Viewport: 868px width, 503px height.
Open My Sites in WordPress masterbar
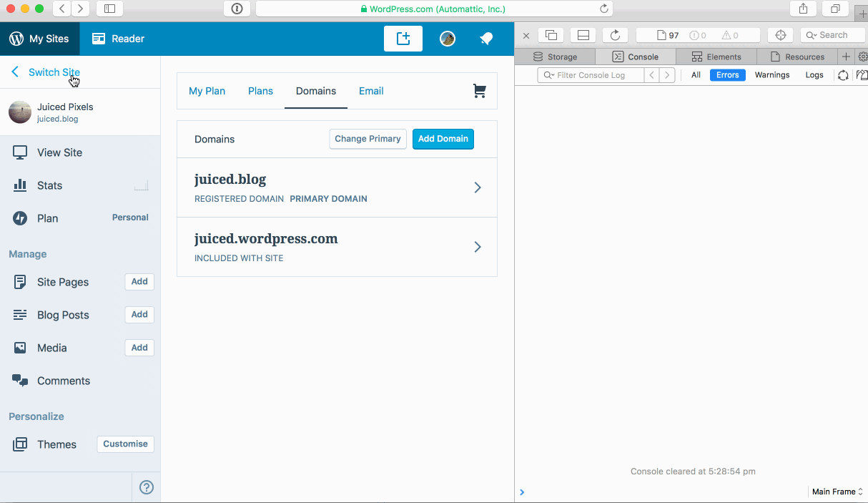click(x=40, y=39)
